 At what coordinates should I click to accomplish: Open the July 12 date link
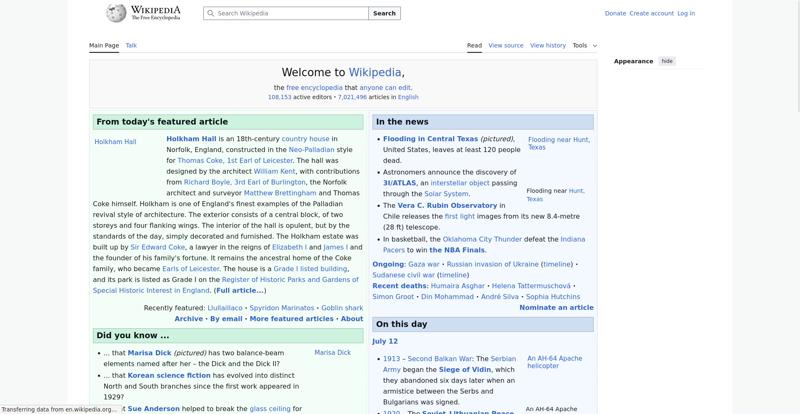pyautogui.click(x=385, y=341)
